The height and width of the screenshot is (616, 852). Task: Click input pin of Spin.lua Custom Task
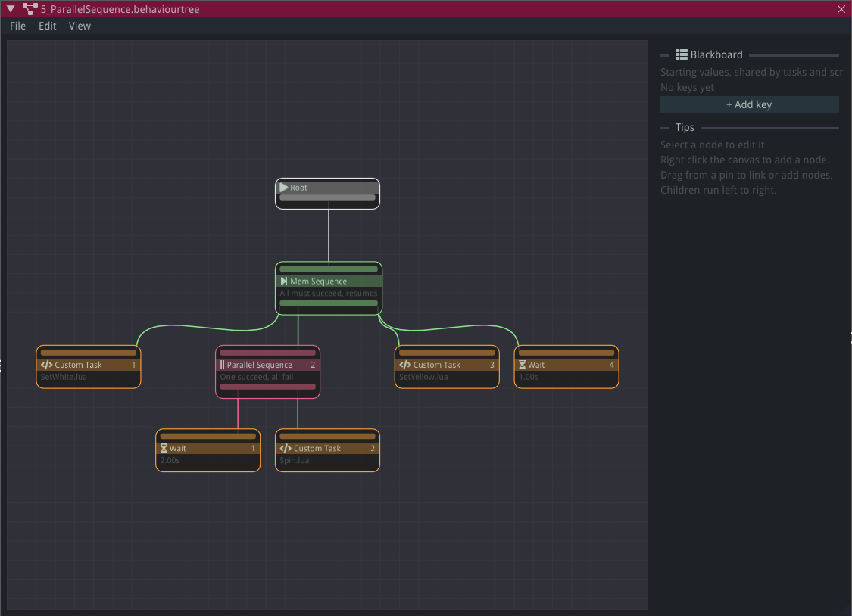(328, 437)
